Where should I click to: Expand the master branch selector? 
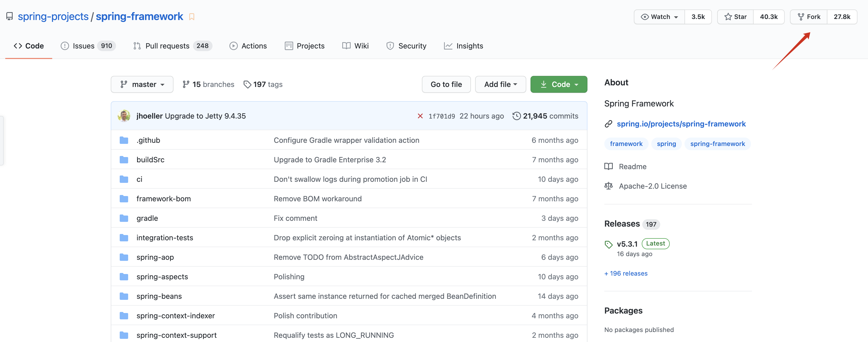(x=142, y=85)
